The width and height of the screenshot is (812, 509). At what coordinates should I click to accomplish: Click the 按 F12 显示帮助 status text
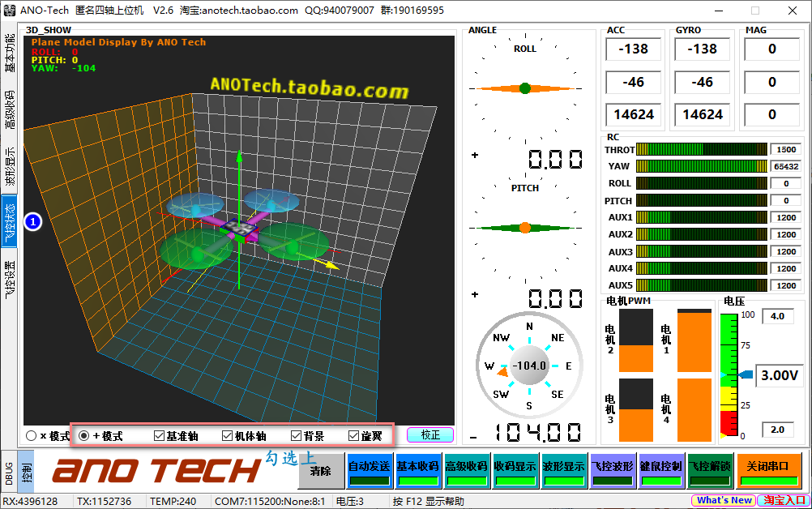[x=428, y=501]
